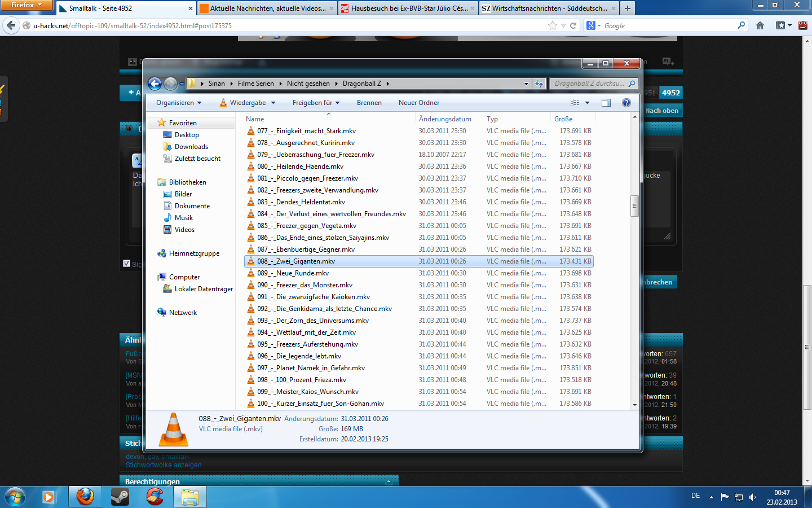Open the Wiedergabe dropdown arrow
Screen dimensions: 812x508
pyautogui.click(x=273, y=103)
